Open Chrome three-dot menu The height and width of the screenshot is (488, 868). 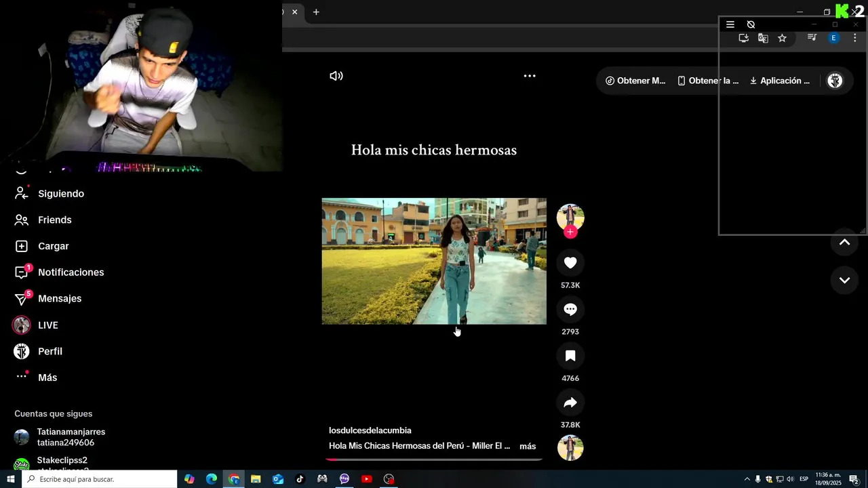click(x=854, y=39)
